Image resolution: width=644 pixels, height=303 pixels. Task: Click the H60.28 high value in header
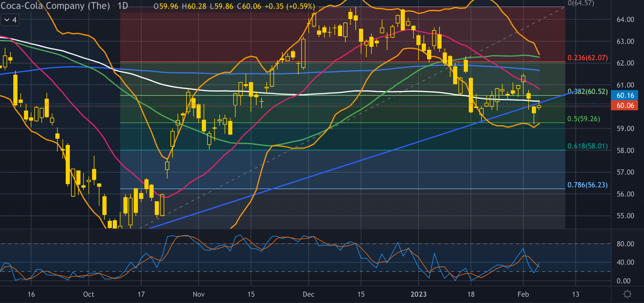[194, 6]
